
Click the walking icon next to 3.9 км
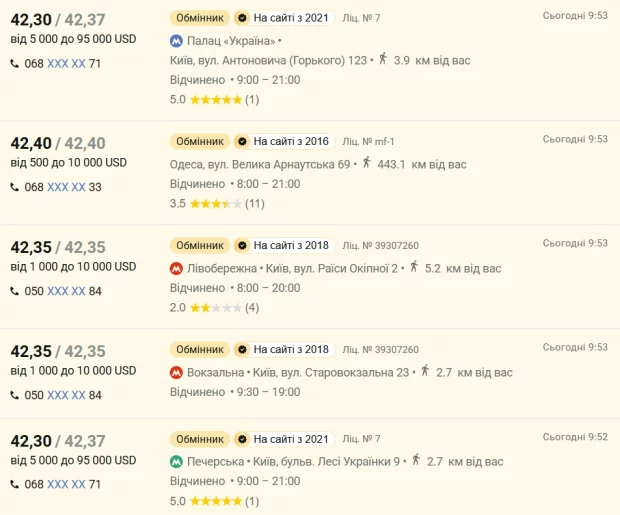383,60
